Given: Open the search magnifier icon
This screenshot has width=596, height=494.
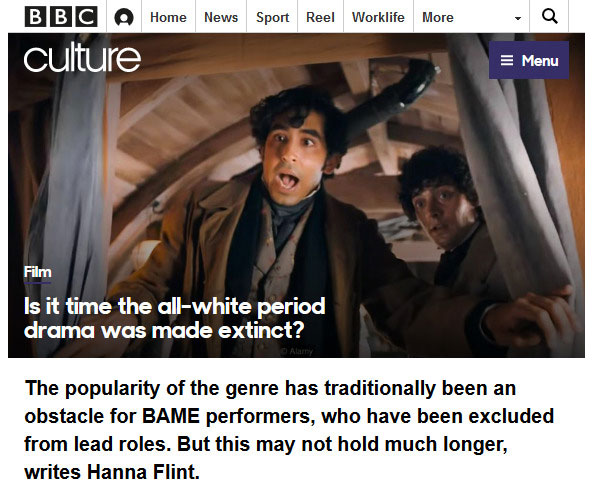Looking at the screenshot, I should (x=550, y=16).
